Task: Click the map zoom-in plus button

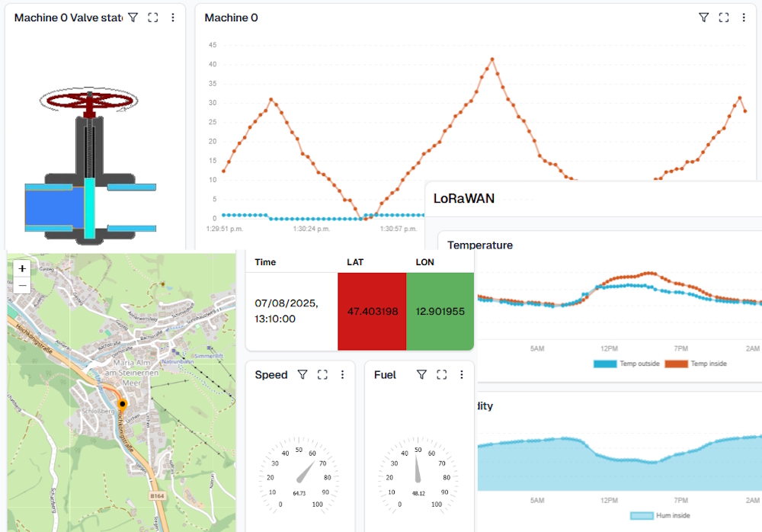Action: 21,268
